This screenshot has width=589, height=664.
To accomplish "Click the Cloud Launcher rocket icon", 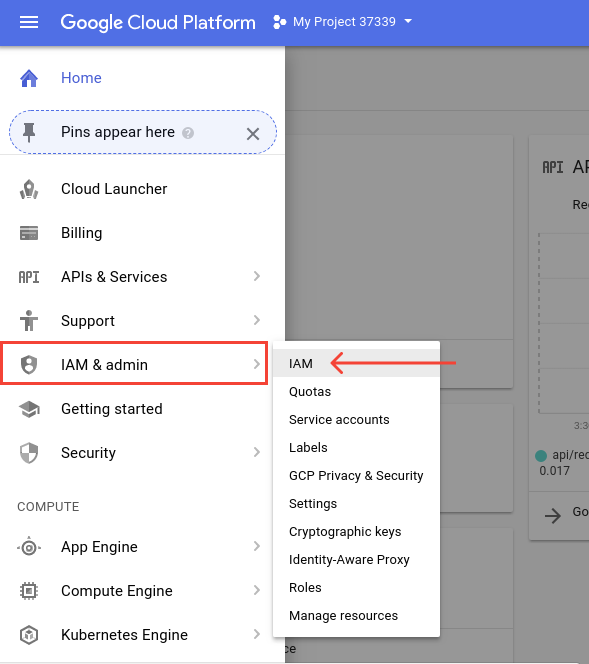I will [29, 189].
